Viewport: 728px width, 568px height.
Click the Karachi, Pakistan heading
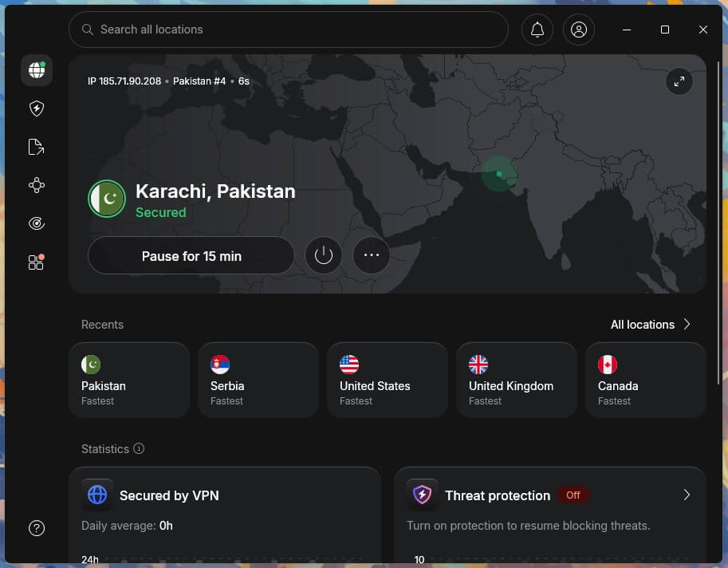pyautogui.click(x=215, y=191)
